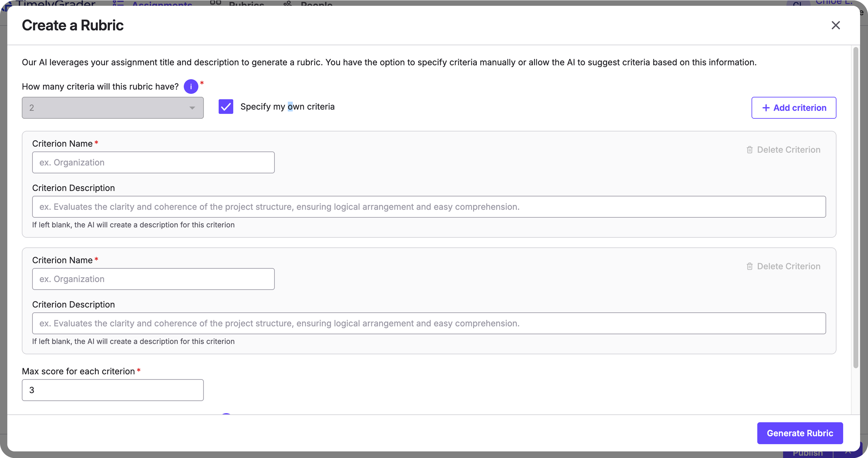Click the Max score for each criterion field
Viewport: 868px width, 458px height.
(113, 390)
